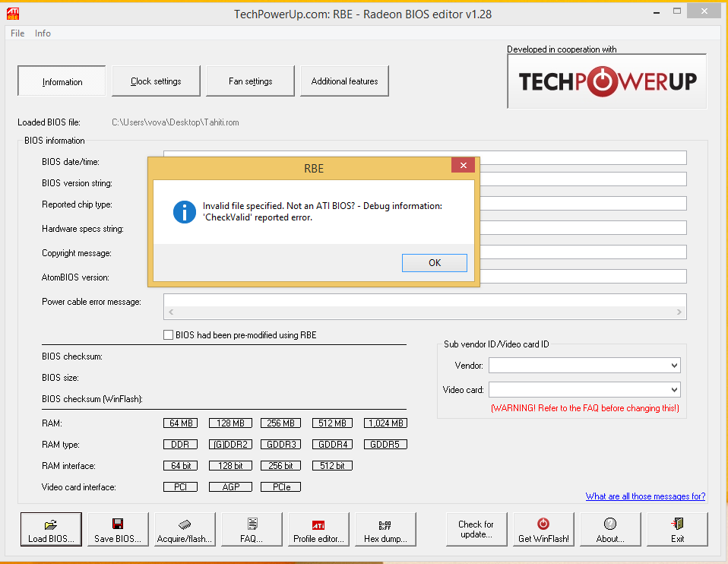This screenshot has height=564, width=728.
Task: Toggle the 1,024 MB RAM indicator
Action: tap(385, 423)
